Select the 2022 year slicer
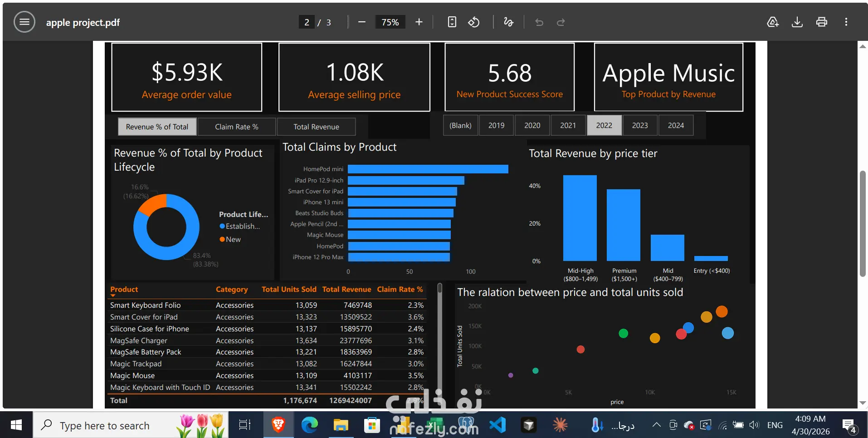 tap(604, 125)
